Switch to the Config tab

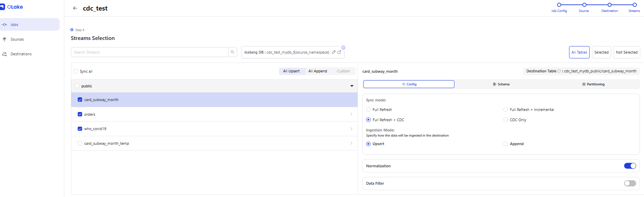409,84
